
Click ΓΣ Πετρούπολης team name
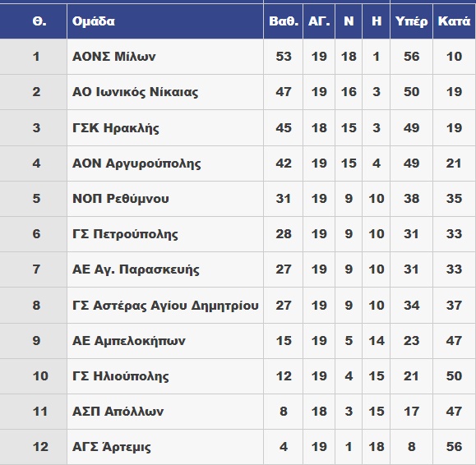[125, 234]
